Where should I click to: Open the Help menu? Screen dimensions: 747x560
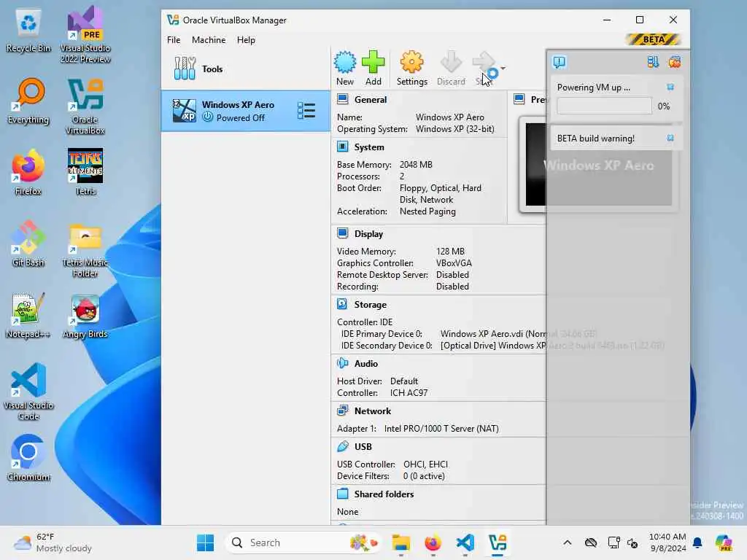tap(246, 40)
